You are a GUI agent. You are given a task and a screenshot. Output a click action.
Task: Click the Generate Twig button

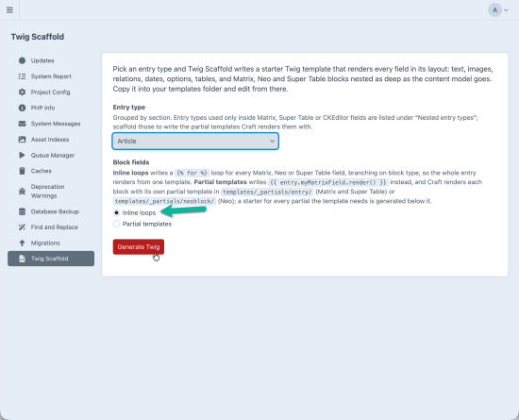click(x=139, y=247)
